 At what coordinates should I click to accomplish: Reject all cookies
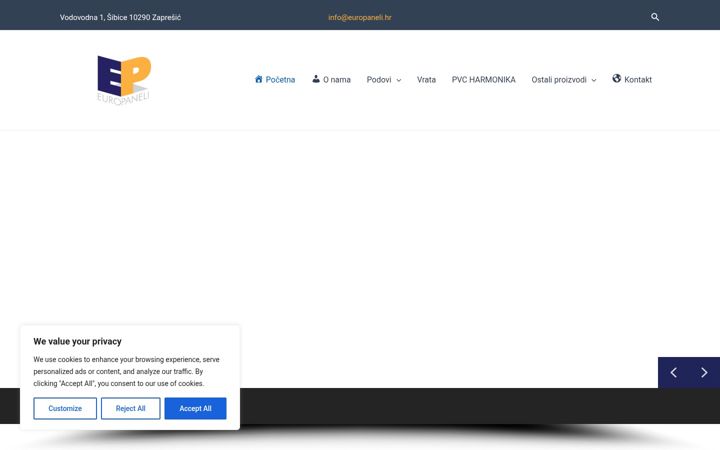130,408
